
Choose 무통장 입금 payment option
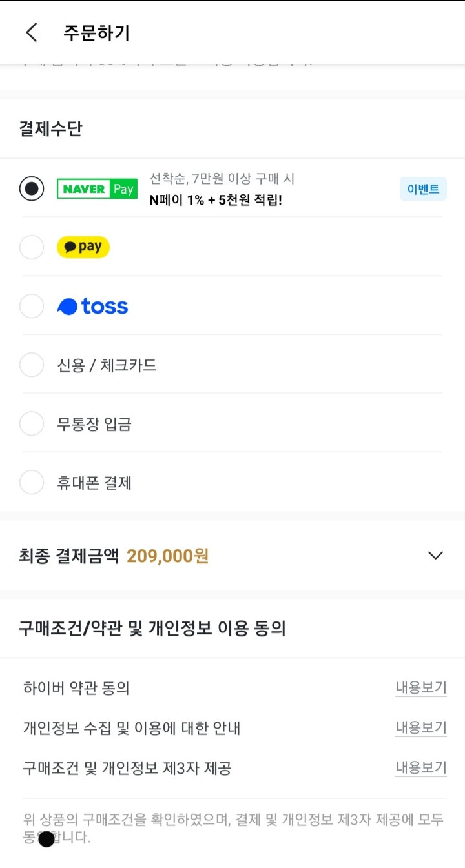click(x=232, y=424)
